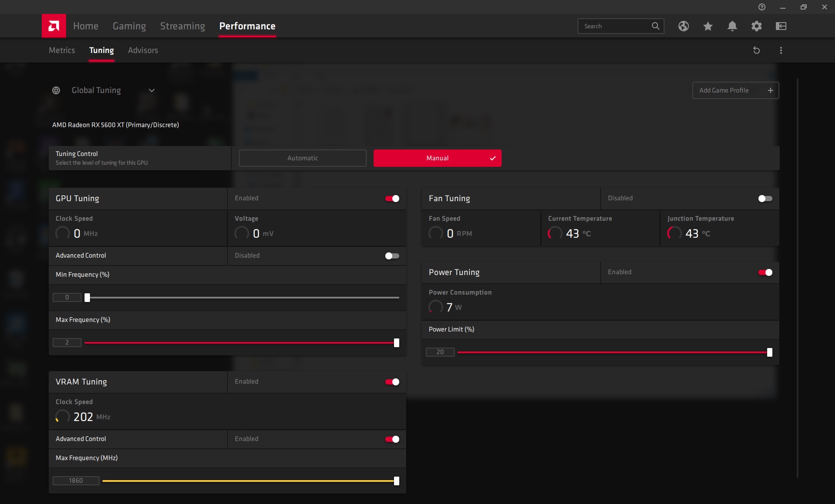Image resolution: width=835 pixels, height=504 pixels.
Task: Open the help question mark icon
Action: pos(762,7)
